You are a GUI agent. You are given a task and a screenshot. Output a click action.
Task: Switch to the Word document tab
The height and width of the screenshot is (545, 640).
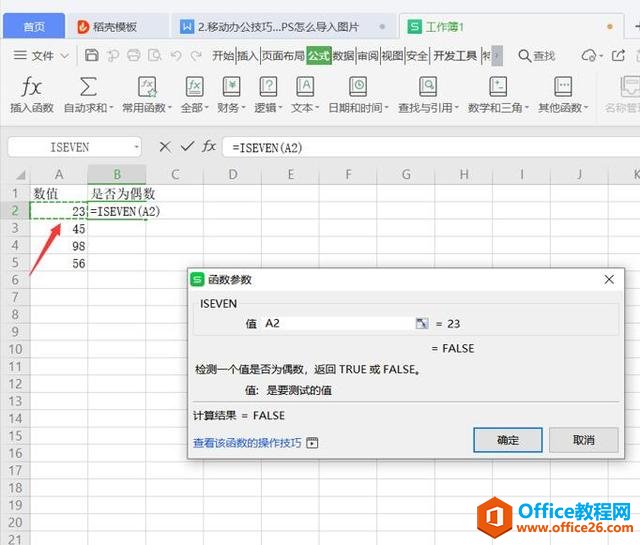[283, 27]
